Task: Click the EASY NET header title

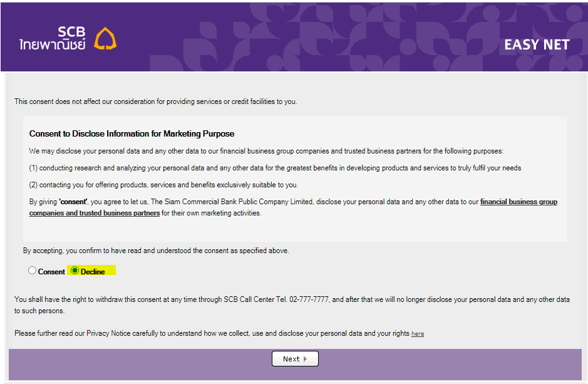Action: pyautogui.click(x=537, y=44)
